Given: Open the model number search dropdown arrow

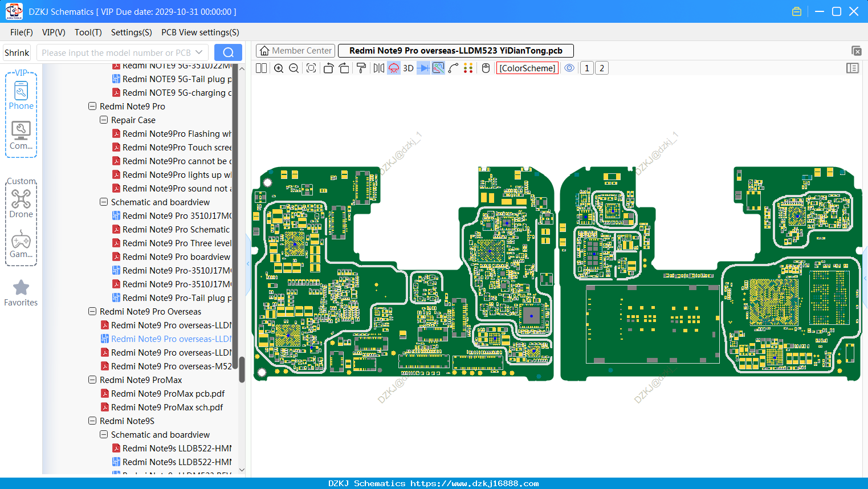Looking at the screenshot, I should coord(199,52).
